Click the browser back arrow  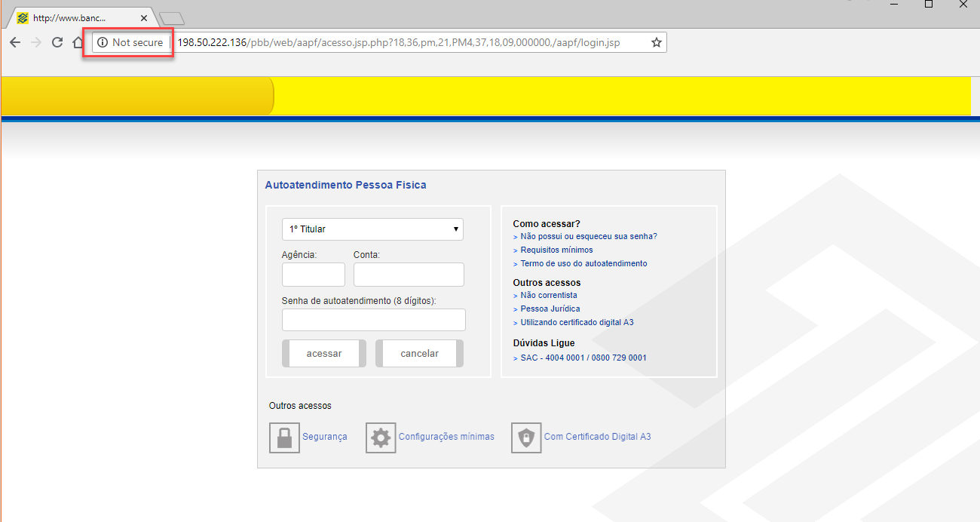tap(15, 42)
